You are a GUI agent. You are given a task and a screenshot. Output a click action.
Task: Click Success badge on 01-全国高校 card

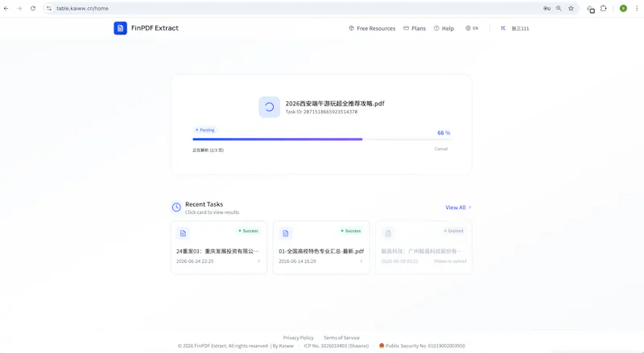click(351, 231)
